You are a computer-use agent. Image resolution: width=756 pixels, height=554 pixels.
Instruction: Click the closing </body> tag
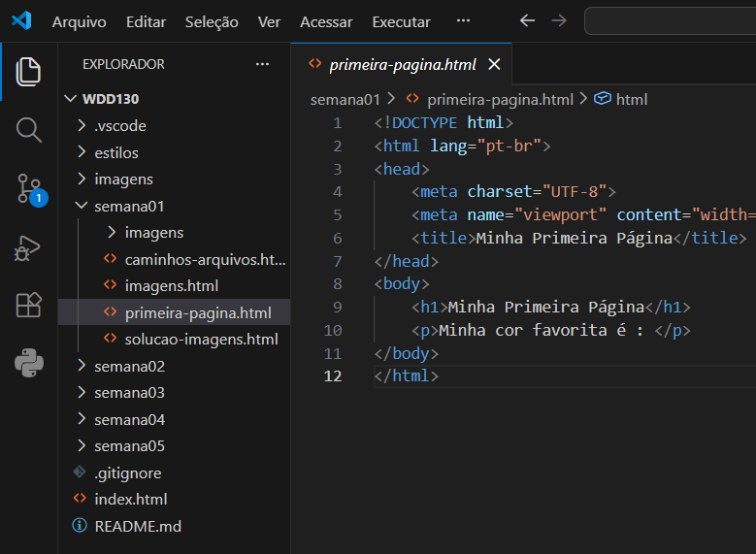click(407, 354)
